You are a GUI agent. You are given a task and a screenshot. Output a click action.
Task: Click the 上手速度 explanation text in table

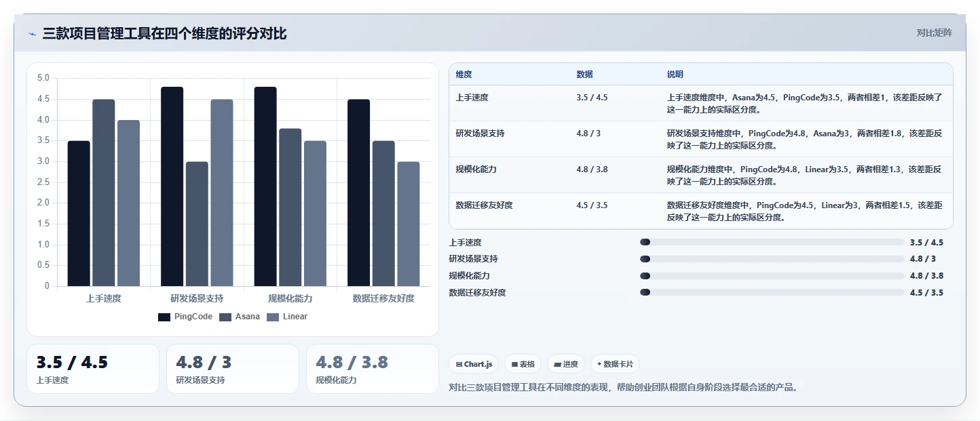(805, 103)
